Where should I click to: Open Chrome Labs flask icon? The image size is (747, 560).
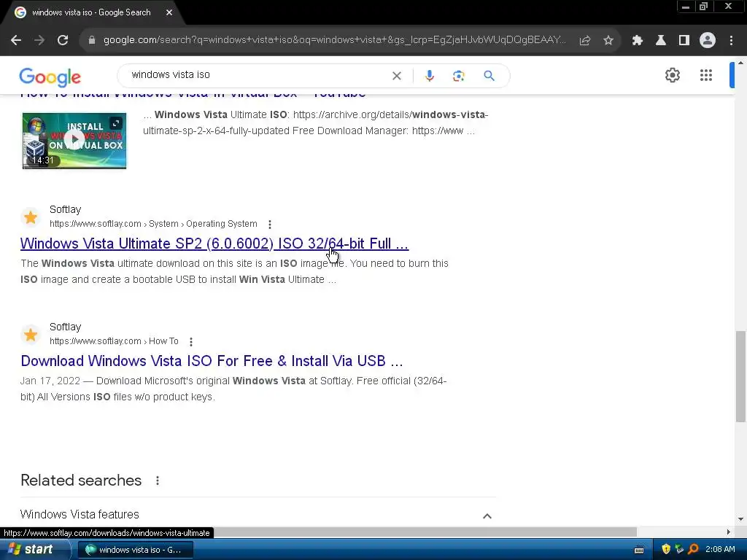[x=661, y=41]
